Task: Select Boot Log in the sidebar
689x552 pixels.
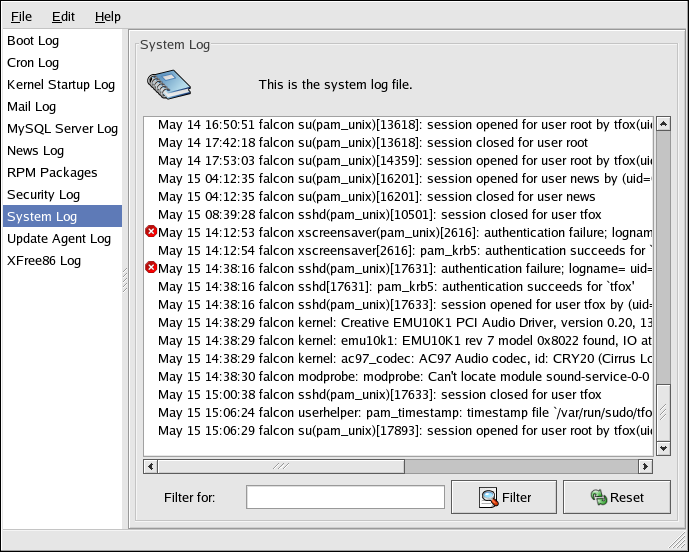Action: coord(33,41)
